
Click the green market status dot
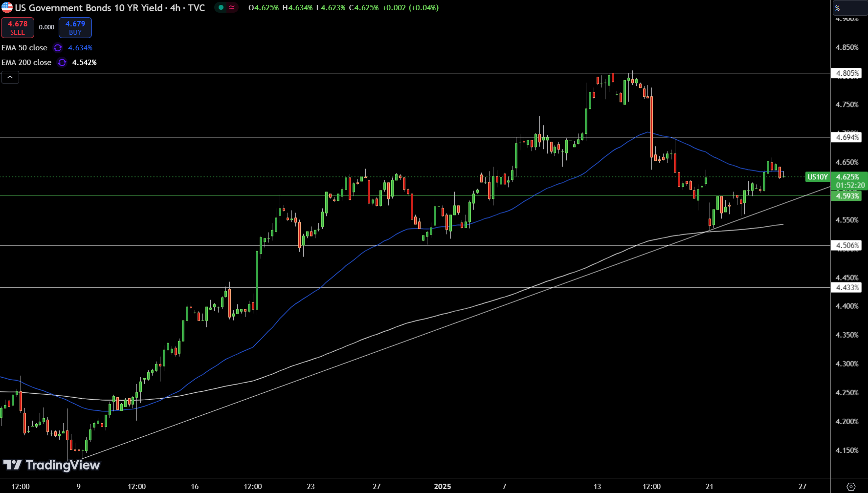coord(221,8)
